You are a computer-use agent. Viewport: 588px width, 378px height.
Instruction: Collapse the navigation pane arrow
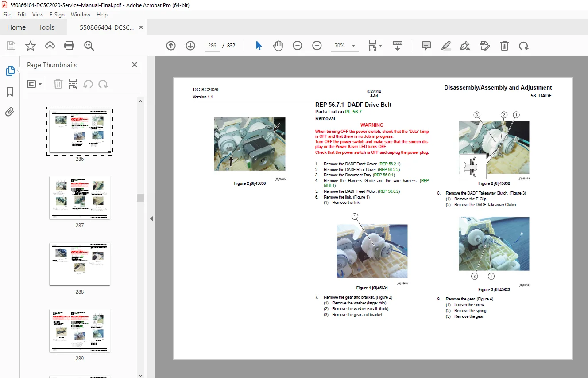(x=151, y=218)
